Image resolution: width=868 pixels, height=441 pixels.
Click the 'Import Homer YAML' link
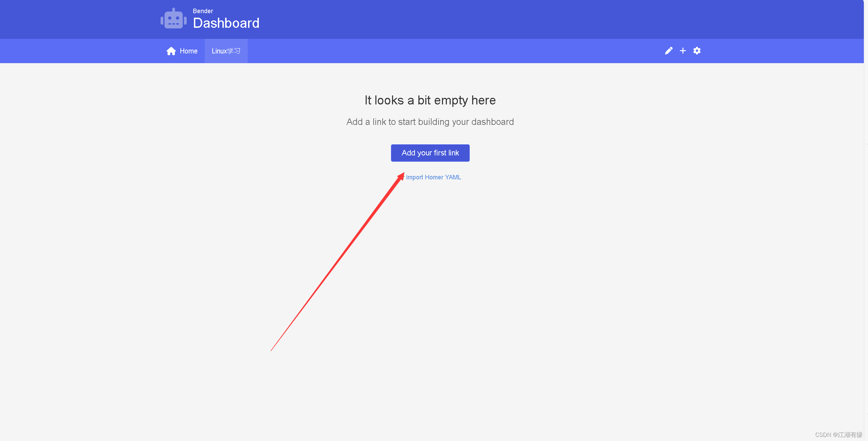click(x=433, y=177)
